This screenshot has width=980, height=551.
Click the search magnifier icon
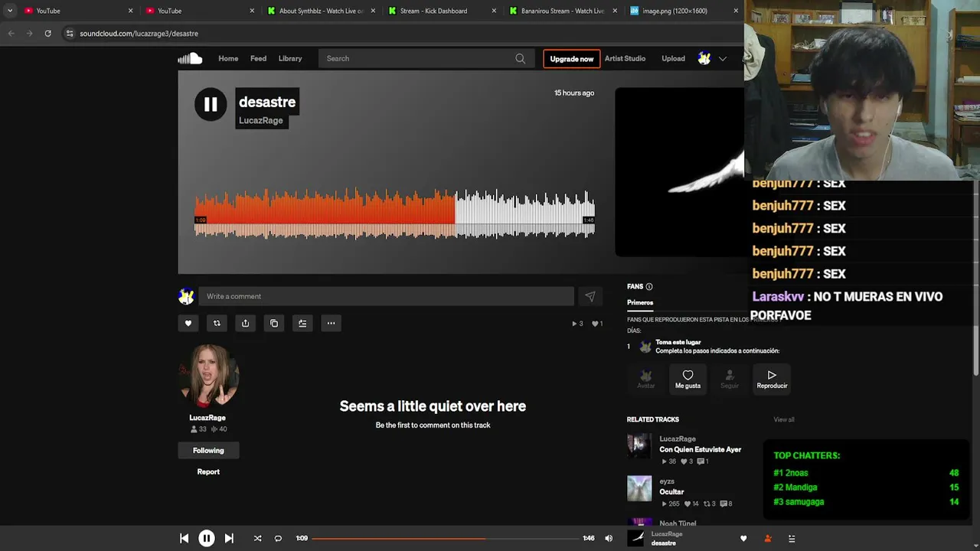(x=520, y=58)
